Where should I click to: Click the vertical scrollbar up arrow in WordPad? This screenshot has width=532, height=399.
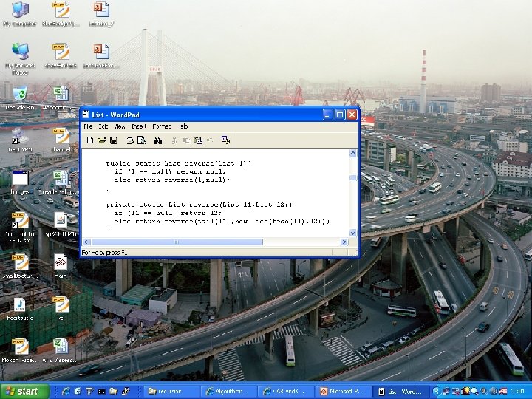click(353, 154)
